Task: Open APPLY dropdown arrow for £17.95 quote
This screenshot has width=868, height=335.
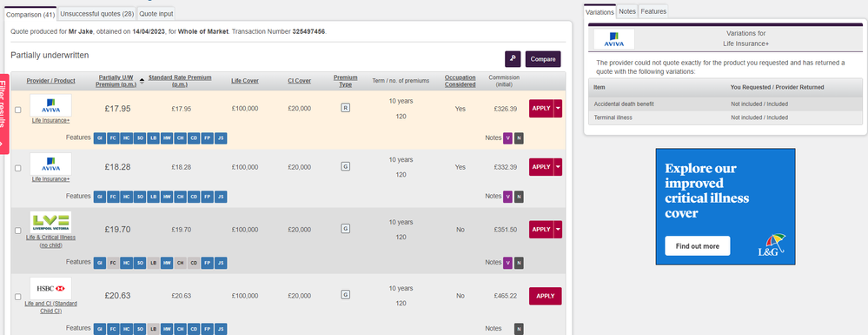Action: (x=558, y=109)
